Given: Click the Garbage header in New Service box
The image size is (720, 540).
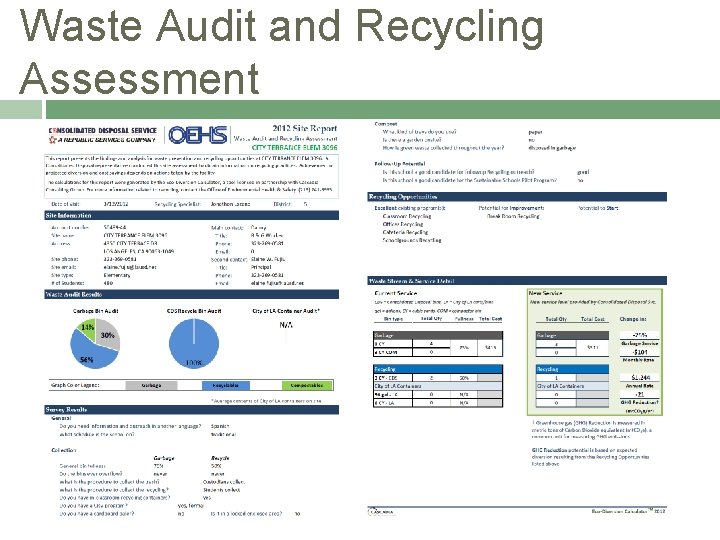Looking at the screenshot, I should 572,335.
